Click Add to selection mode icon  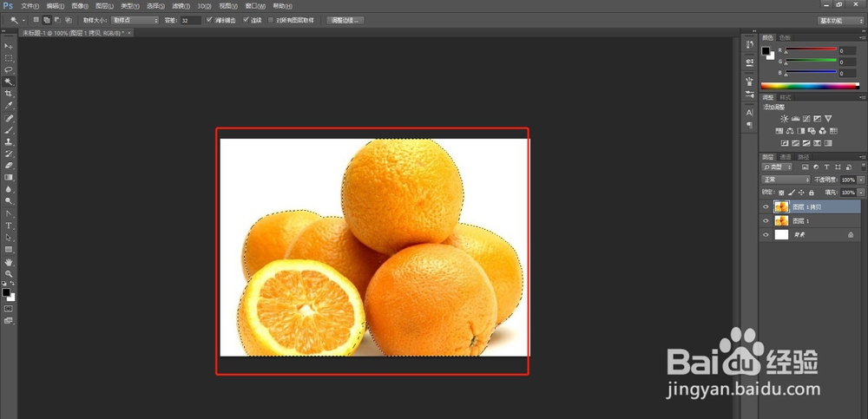pyautogui.click(x=47, y=20)
